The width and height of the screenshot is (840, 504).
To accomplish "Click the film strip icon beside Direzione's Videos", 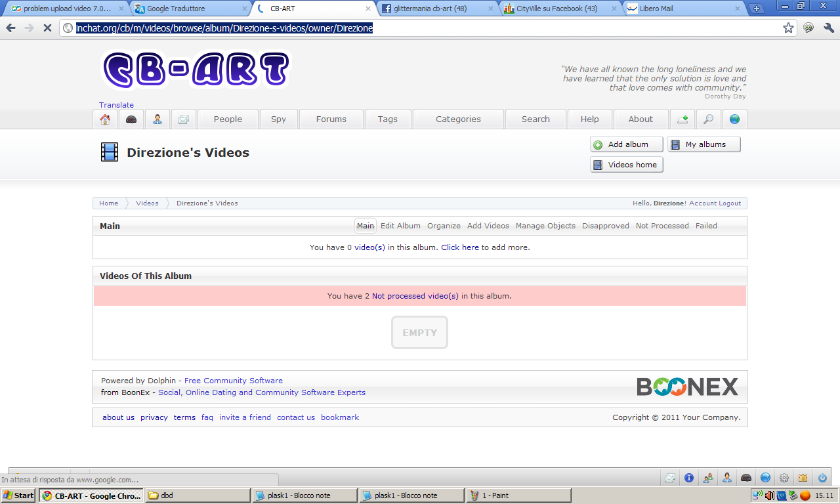I will pyautogui.click(x=110, y=152).
